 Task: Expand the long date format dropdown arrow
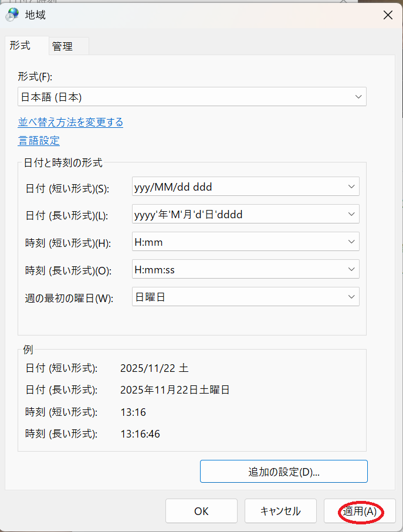pos(351,215)
